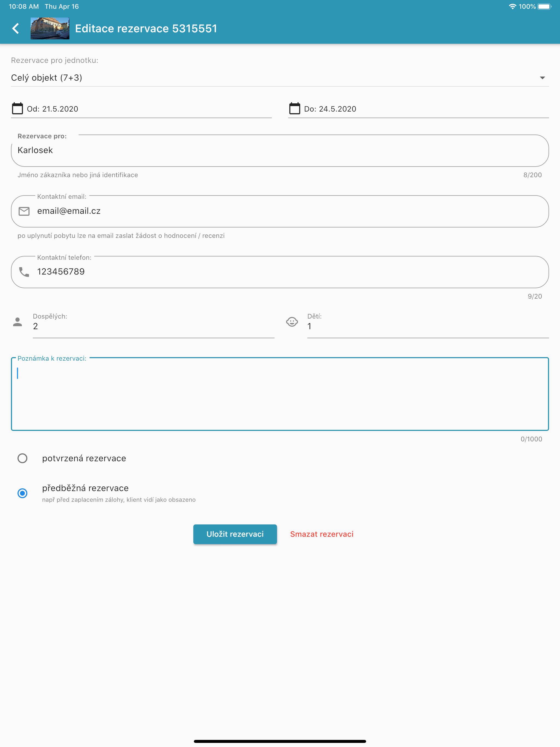The width and height of the screenshot is (560, 747).
Task: Focus the Poznámka k rezervaci text area
Action: (280, 394)
